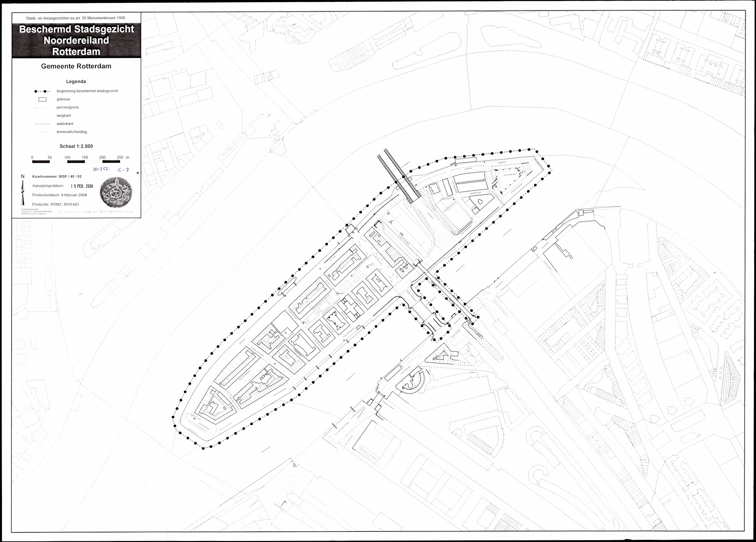Click the handwritten blue ID-252 note
Image resolution: width=756 pixels, height=542 pixels.
click(x=101, y=169)
